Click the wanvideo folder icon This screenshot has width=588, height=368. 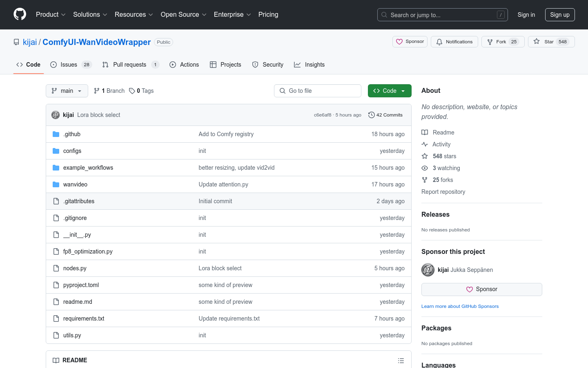click(x=56, y=184)
